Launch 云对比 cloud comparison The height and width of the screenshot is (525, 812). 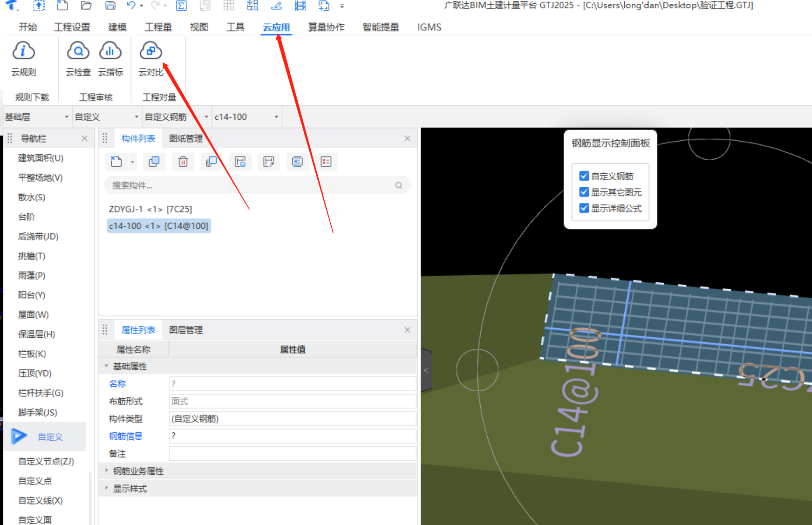pos(151,59)
